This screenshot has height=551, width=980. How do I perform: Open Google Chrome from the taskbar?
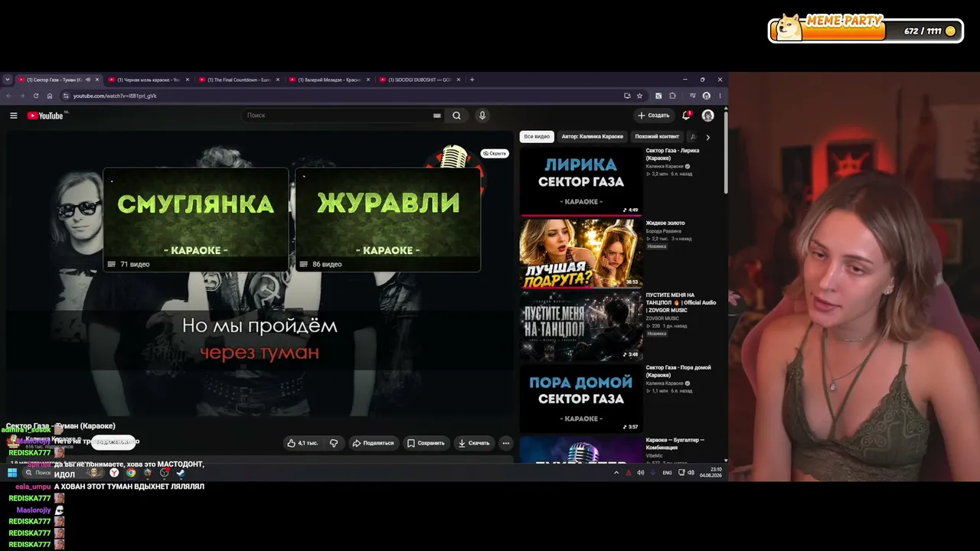131,473
